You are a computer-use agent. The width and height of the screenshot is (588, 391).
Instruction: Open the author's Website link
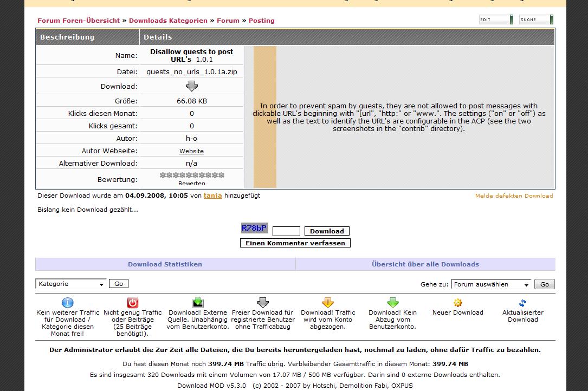click(x=191, y=151)
